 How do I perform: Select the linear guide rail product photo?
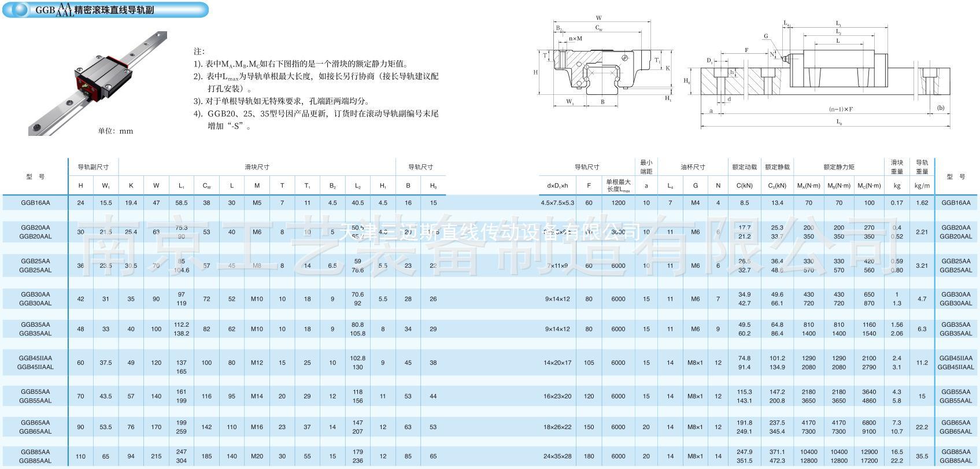98,83
